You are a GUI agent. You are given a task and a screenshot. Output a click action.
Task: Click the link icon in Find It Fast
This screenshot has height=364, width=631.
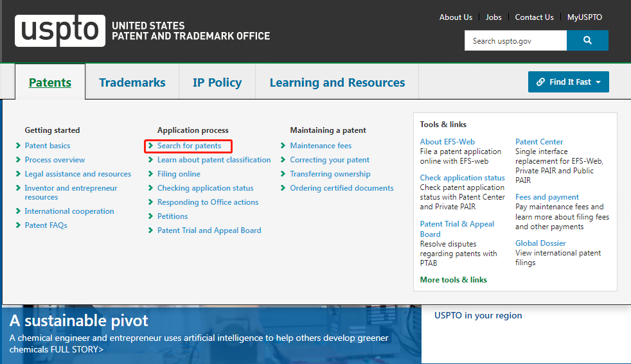click(540, 82)
